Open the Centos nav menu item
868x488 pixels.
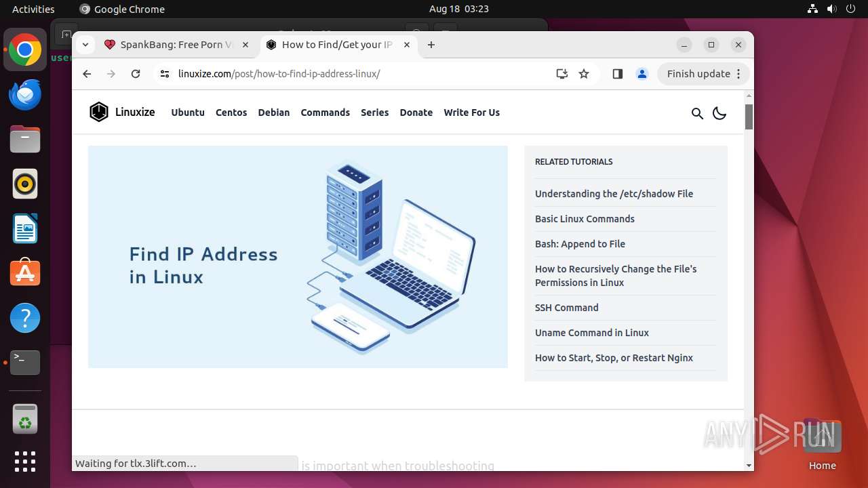tap(231, 113)
